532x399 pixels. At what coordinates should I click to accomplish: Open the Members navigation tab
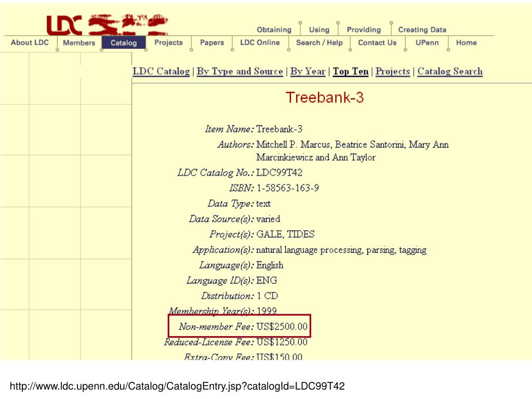(x=79, y=43)
